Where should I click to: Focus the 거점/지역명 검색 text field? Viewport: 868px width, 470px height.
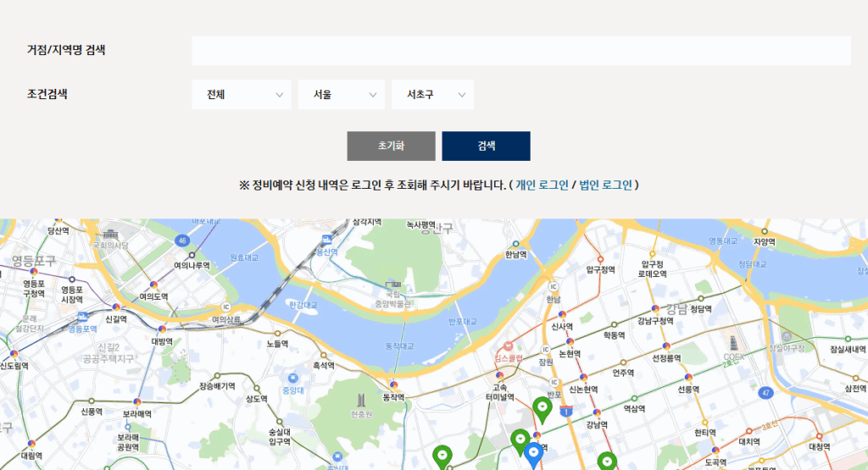[520, 51]
